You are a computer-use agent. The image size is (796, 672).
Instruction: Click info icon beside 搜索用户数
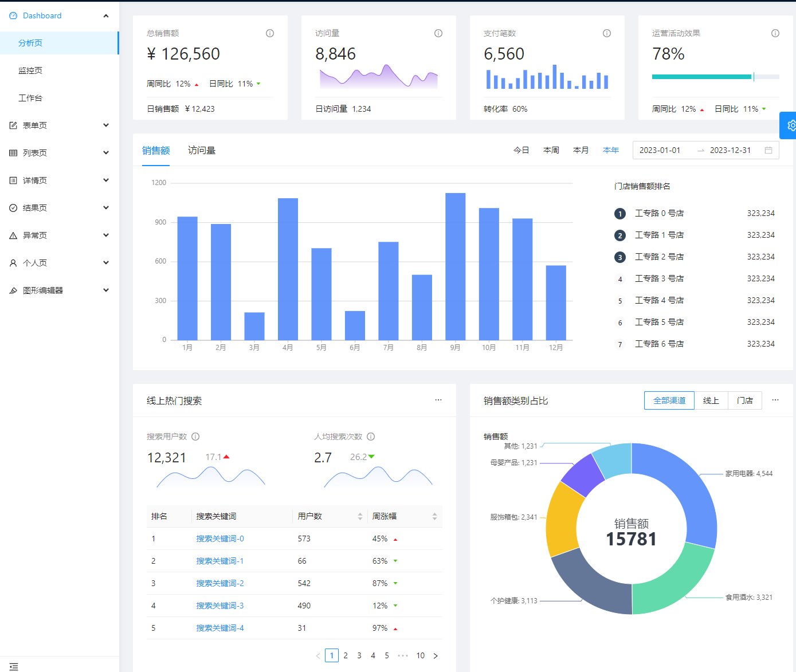[x=195, y=437]
